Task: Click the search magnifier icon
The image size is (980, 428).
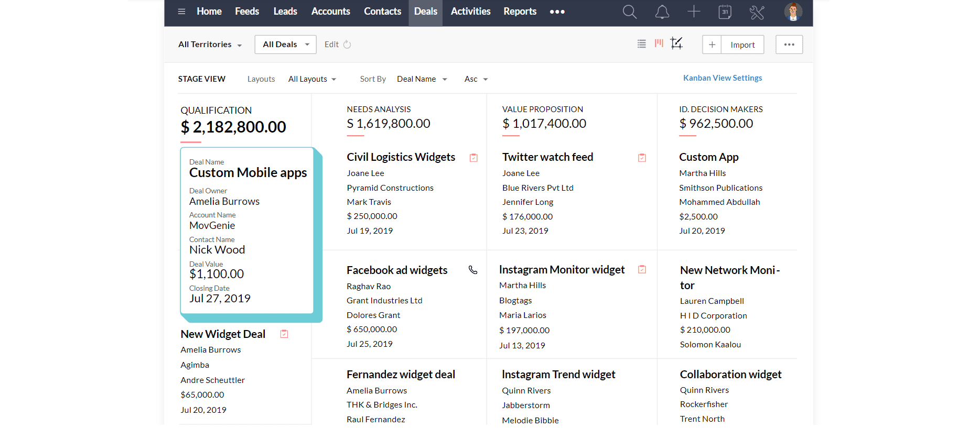Action: point(629,12)
